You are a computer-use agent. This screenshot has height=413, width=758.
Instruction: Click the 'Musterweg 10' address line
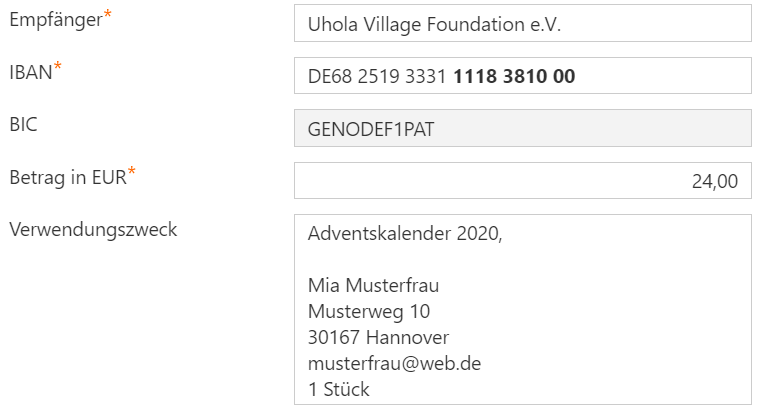tap(369, 311)
